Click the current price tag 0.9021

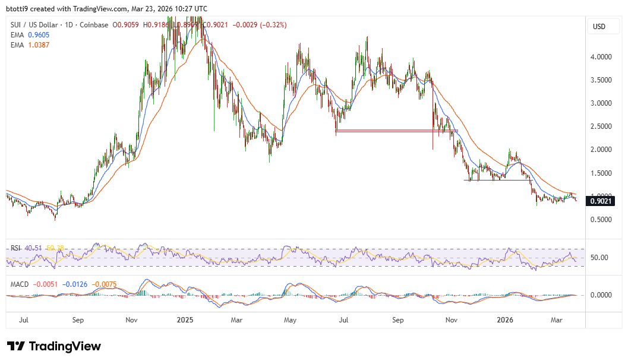tap(601, 201)
